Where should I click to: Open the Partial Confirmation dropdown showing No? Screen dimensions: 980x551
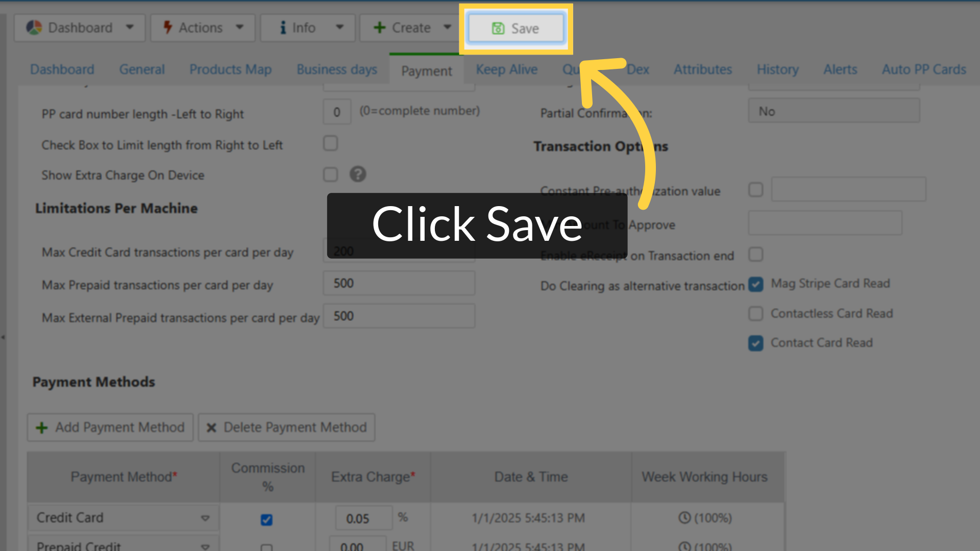[x=834, y=111]
